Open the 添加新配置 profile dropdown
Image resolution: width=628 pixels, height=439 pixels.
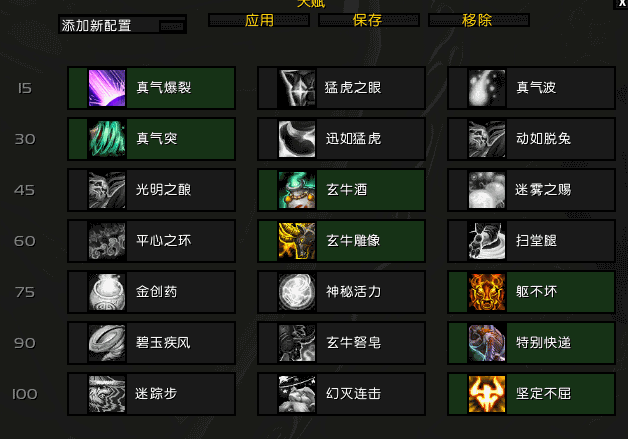(x=122, y=25)
